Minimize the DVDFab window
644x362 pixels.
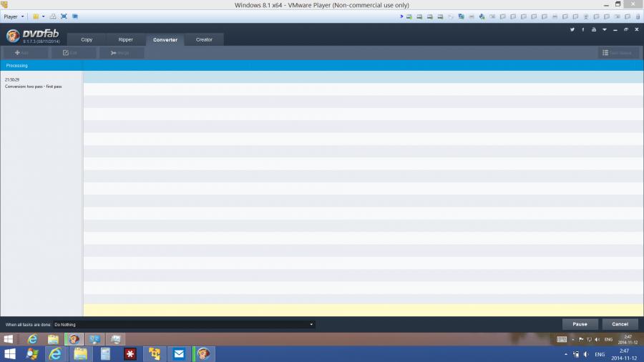[615, 29]
